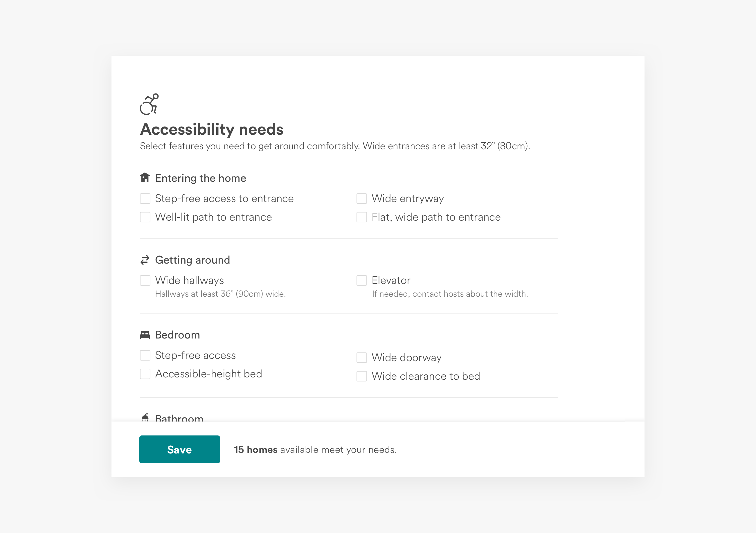Tick the Accessible-height bed checkbox
Image resolution: width=756 pixels, height=533 pixels.
(x=145, y=374)
